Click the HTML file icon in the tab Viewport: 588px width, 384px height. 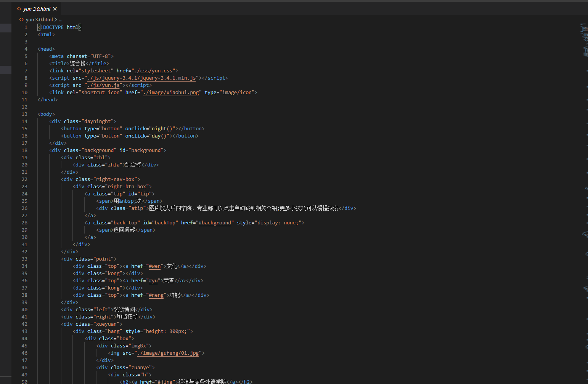click(19, 9)
